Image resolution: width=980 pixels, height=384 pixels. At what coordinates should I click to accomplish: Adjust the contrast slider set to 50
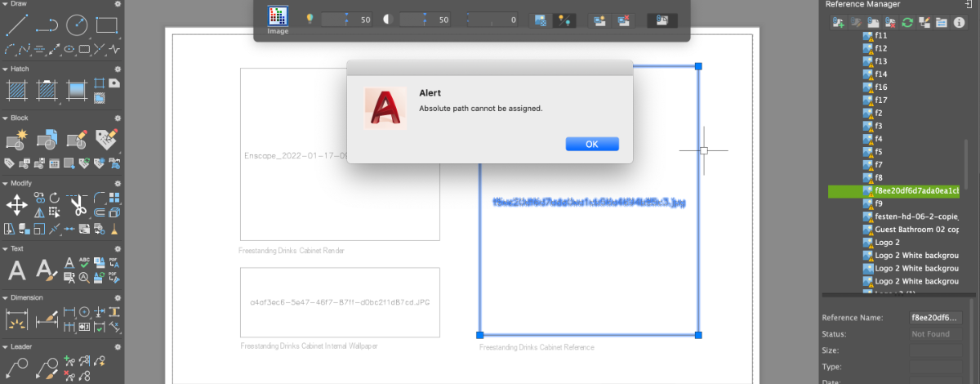tap(426, 19)
